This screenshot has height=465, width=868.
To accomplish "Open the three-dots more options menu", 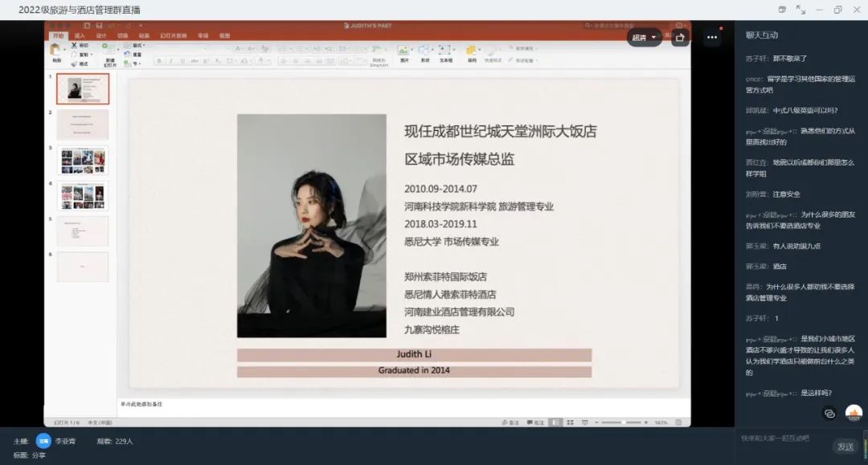I will click(711, 37).
